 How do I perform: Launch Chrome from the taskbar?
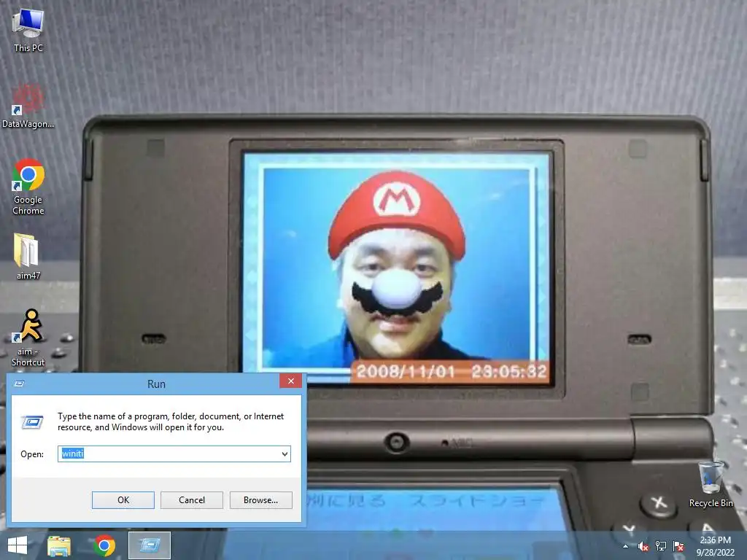pyautogui.click(x=104, y=545)
